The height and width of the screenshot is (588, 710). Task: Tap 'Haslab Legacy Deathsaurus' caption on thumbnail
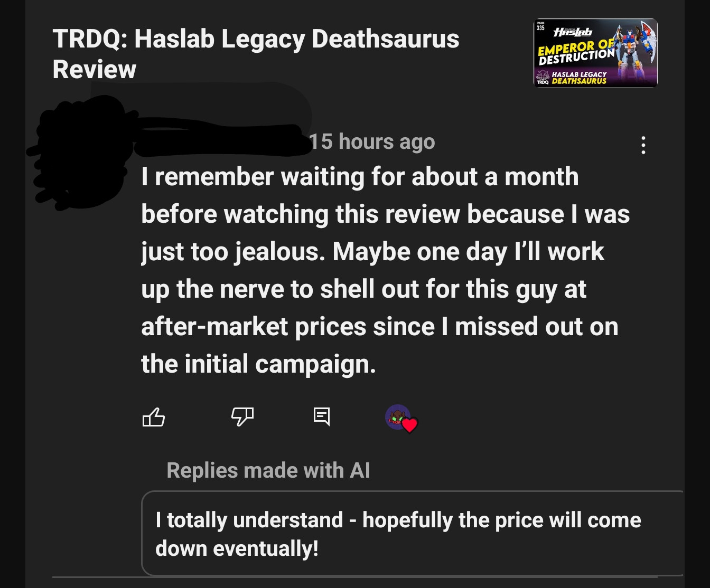coord(579,78)
